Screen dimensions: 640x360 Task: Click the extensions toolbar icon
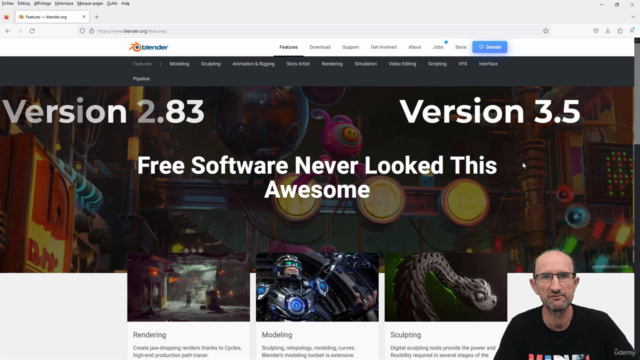pos(620,31)
